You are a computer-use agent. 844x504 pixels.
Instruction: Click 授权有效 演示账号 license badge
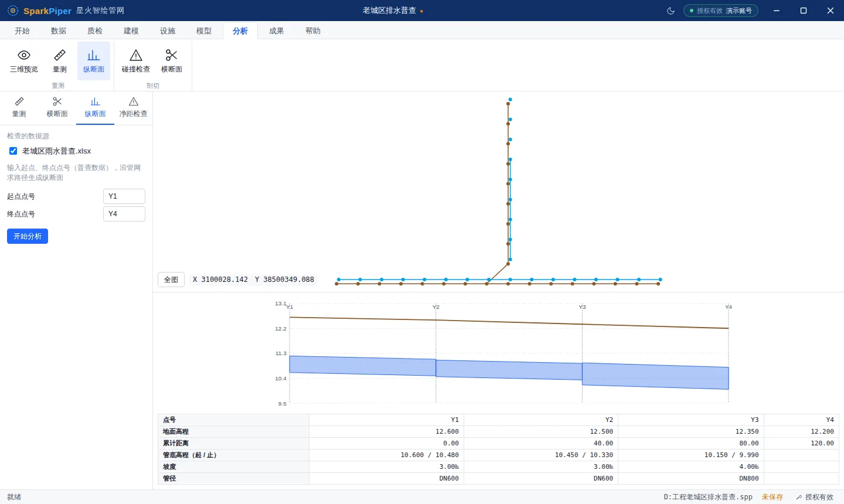721,11
